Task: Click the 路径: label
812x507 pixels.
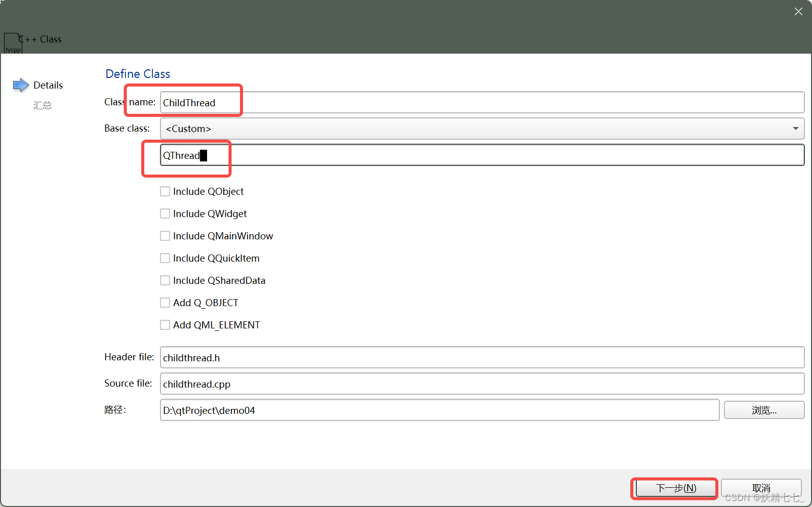Action: 115,410
